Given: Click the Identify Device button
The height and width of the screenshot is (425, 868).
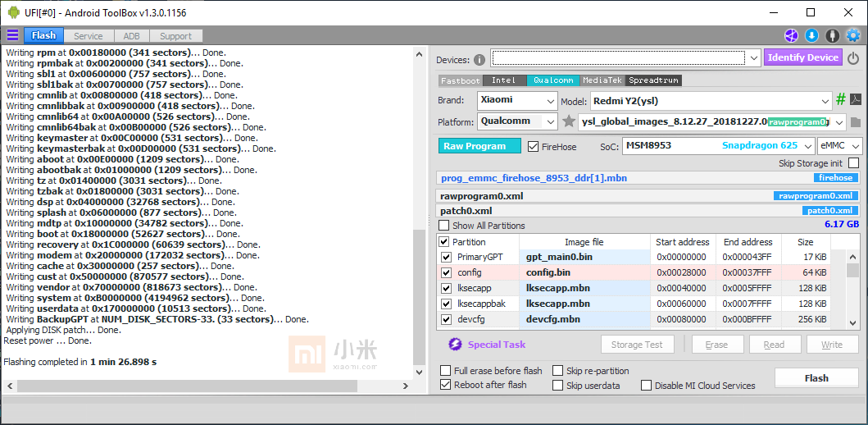Looking at the screenshot, I should (x=804, y=57).
